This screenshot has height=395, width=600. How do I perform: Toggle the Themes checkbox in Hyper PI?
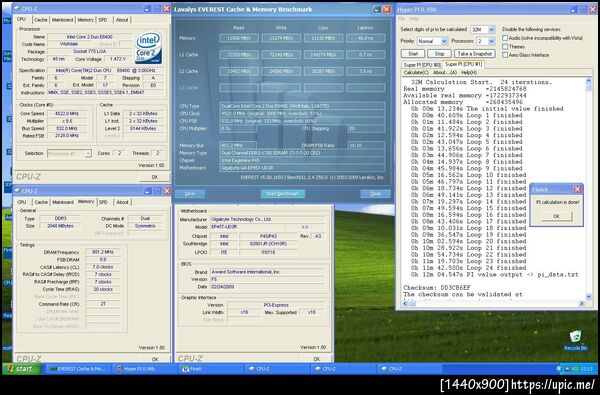[x=505, y=46]
